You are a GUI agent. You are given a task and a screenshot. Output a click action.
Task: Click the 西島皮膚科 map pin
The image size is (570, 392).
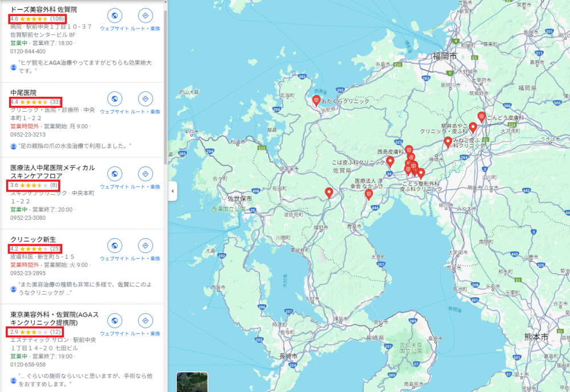click(x=409, y=150)
